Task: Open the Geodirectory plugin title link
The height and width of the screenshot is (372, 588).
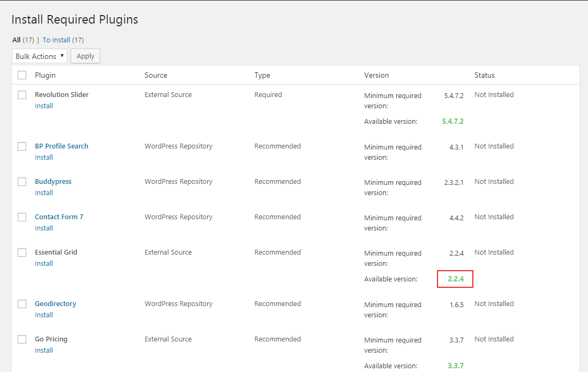Action: click(56, 304)
